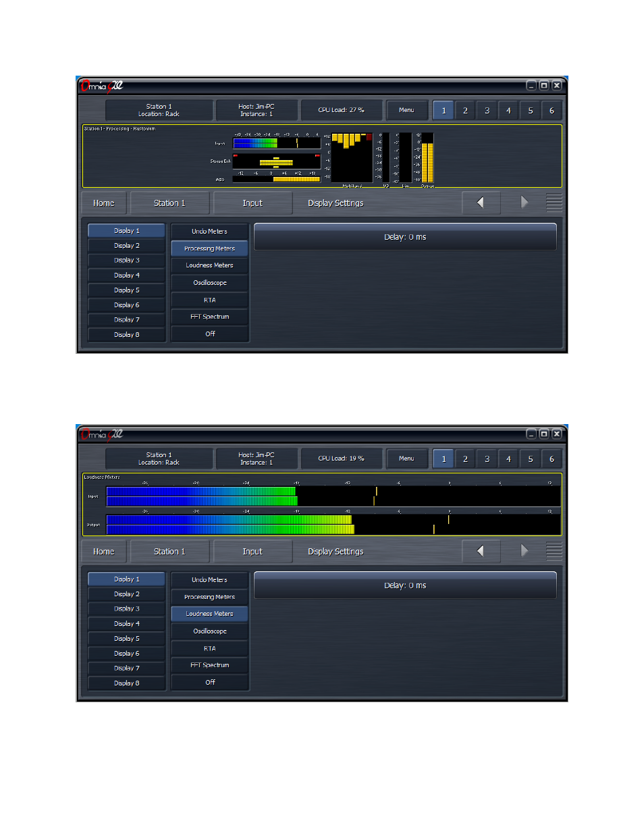
Task: Select Display 6 in top window
Action: click(127, 305)
